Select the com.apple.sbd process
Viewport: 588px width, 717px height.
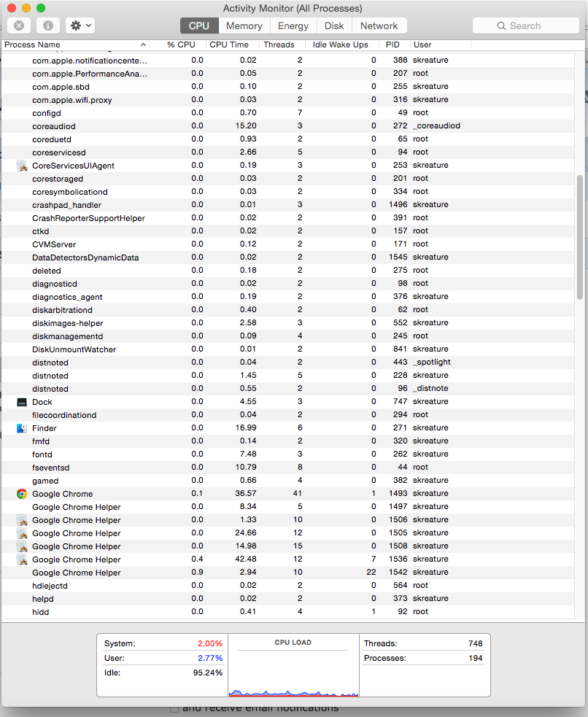[288, 86]
